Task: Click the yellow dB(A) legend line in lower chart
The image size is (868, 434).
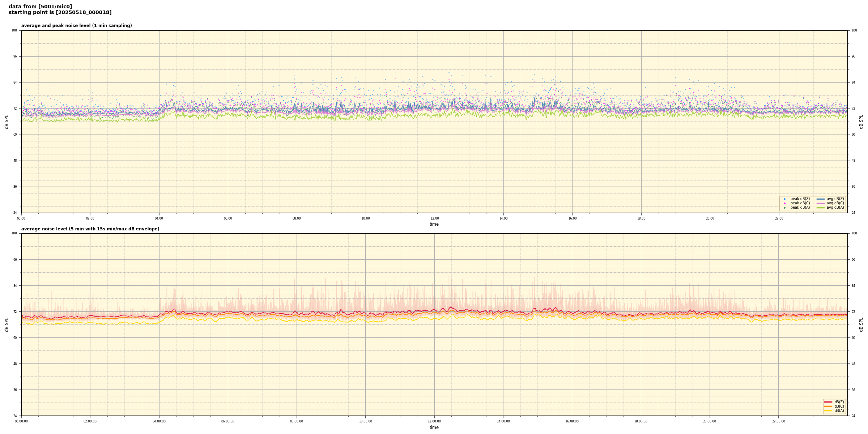Action: coord(828,410)
